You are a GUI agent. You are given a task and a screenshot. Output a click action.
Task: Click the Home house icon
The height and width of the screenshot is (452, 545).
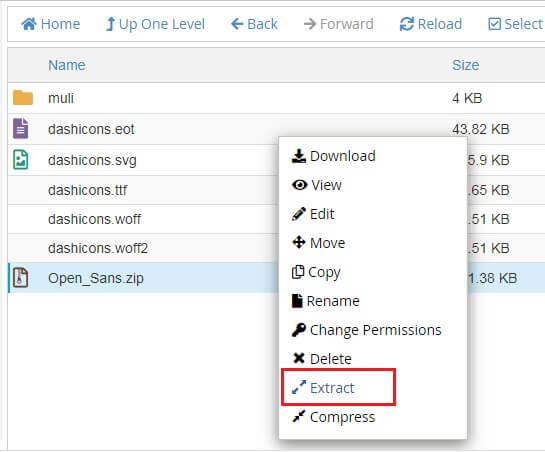(x=29, y=24)
